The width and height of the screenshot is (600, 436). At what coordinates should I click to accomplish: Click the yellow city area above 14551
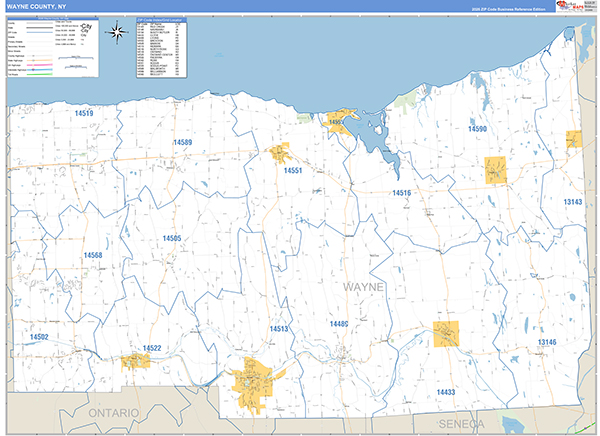tap(280, 153)
